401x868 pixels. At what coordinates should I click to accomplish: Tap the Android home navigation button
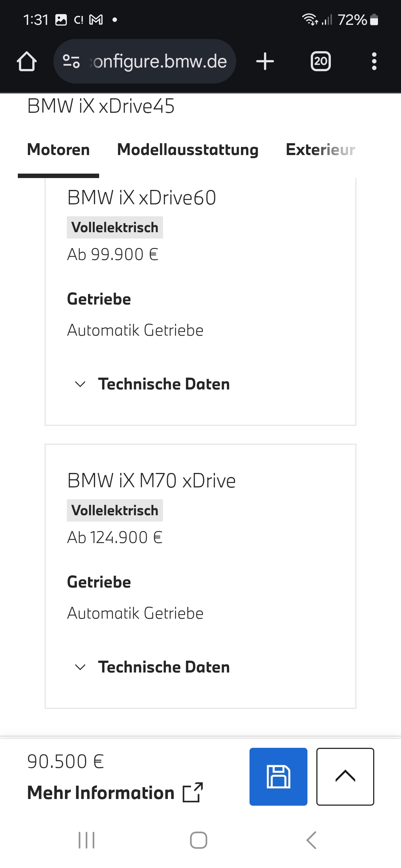tap(199, 840)
